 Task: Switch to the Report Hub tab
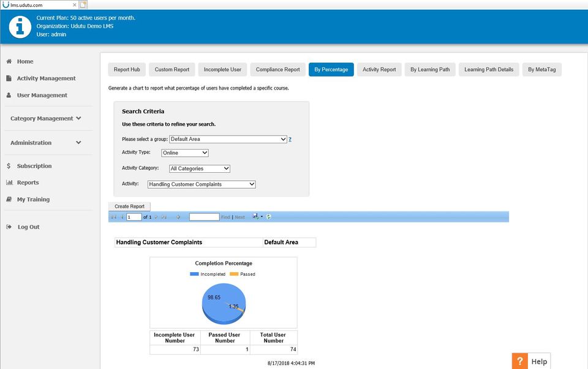click(127, 69)
